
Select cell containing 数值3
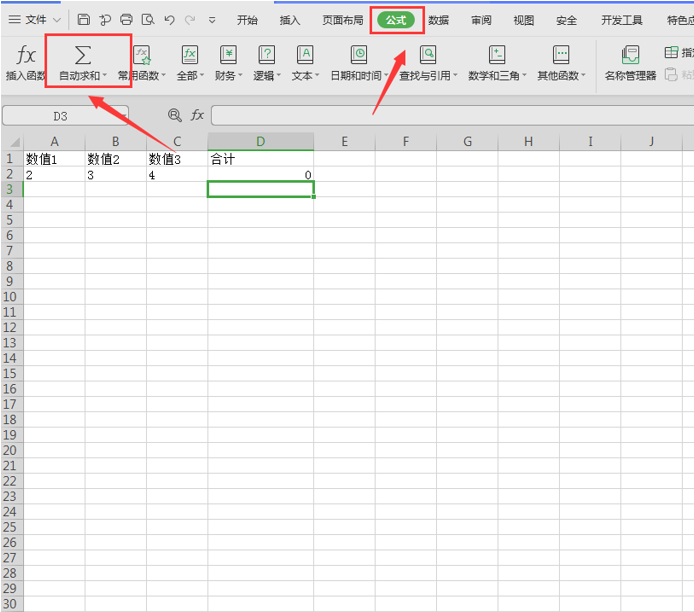pyautogui.click(x=177, y=158)
